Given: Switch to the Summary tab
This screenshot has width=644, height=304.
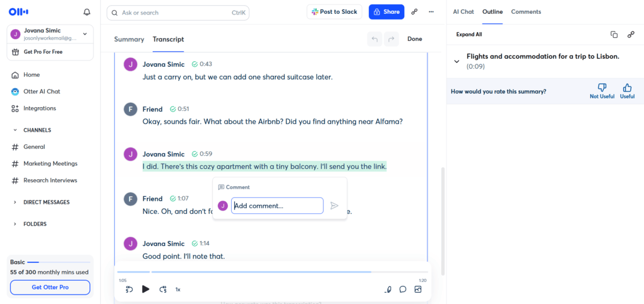Looking at the screenshot, I should tap(129, 39).
